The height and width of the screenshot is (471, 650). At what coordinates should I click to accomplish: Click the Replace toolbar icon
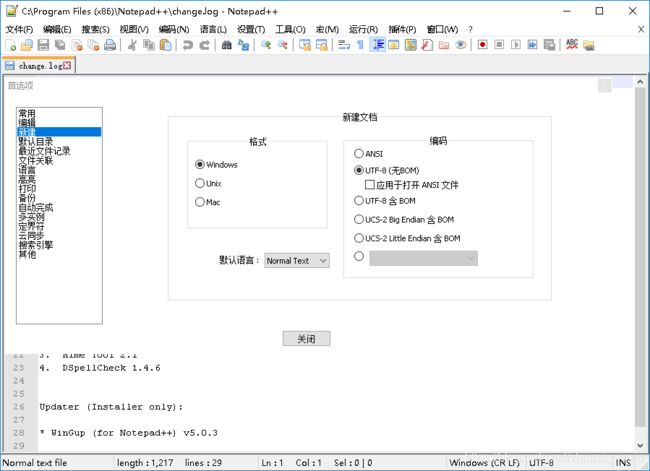pyautogui.click(x=243, y=45)
